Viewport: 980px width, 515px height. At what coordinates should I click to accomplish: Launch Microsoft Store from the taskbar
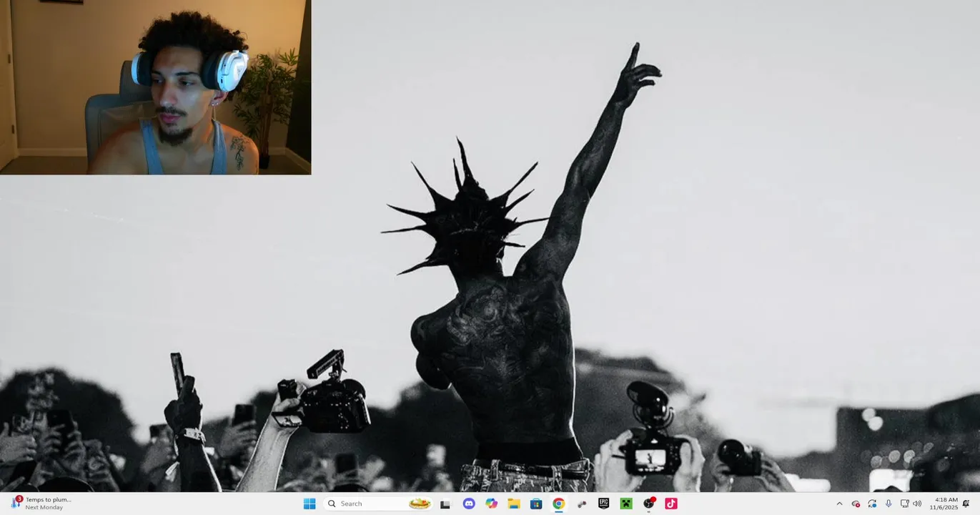point(536,504)
